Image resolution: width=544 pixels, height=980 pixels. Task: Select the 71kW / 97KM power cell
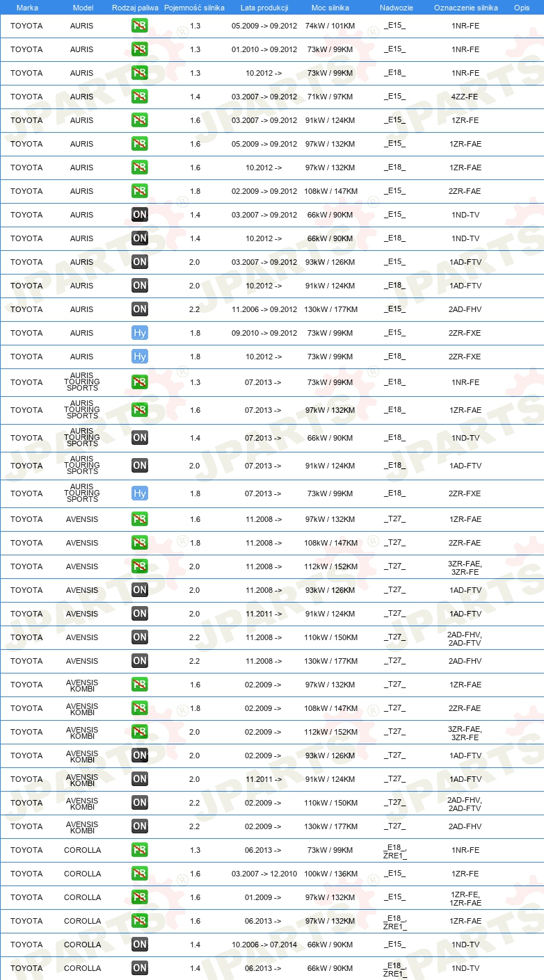[330, 97]
